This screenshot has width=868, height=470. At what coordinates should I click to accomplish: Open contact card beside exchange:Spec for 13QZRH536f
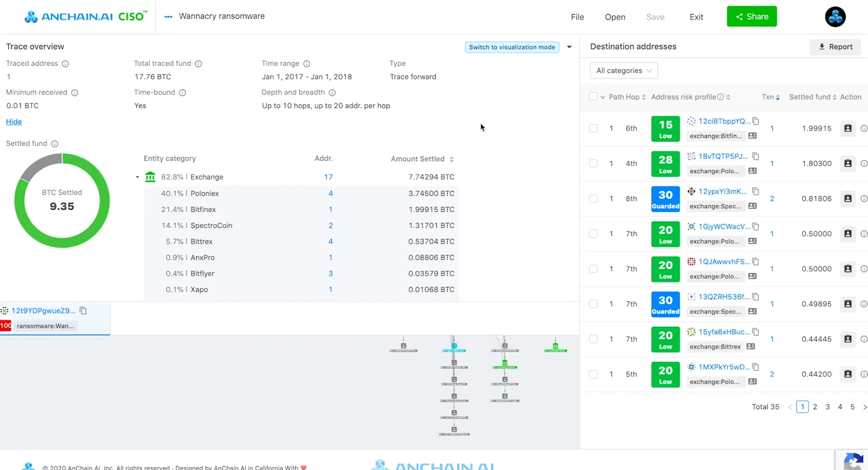coord(752,311)
